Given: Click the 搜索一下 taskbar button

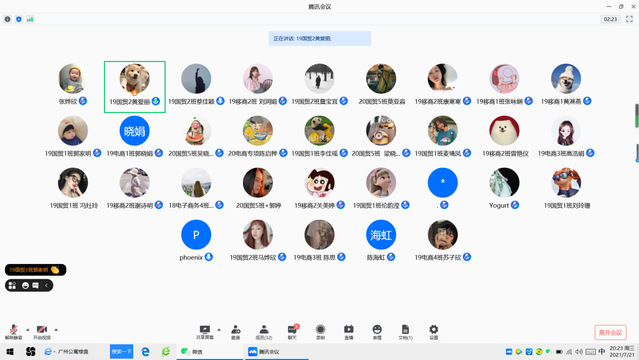Looking at the screenshot, I should click(x=121, y=351).
